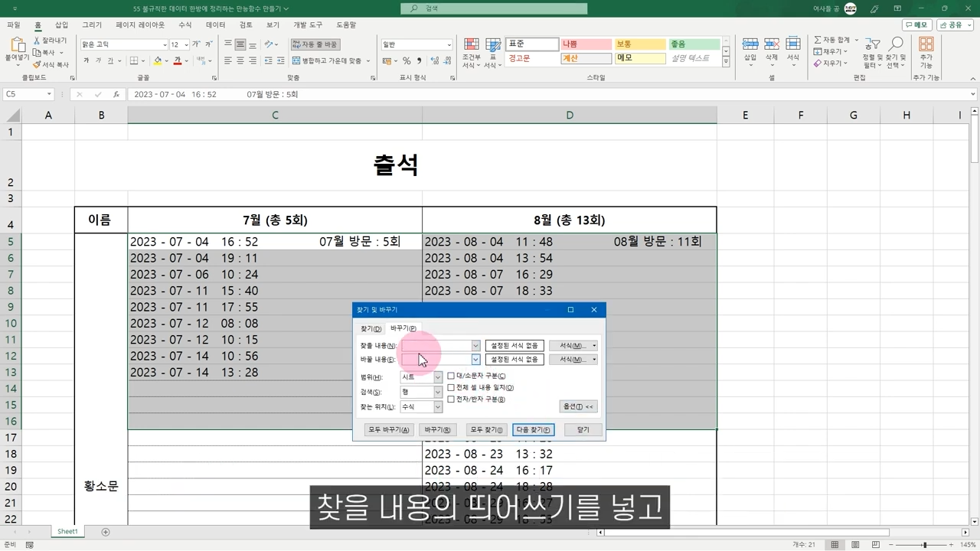The image size is (980, 551).
Task: Click comma style icon
Action: coord(419,61)
